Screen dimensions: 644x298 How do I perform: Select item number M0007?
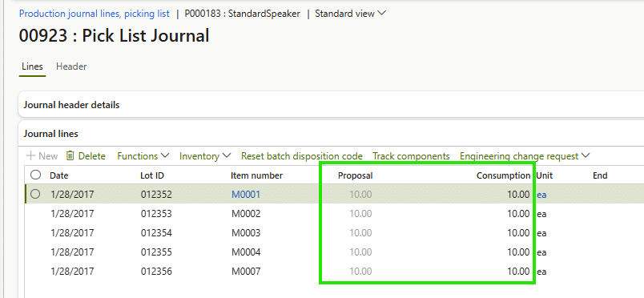pos(246,272)
